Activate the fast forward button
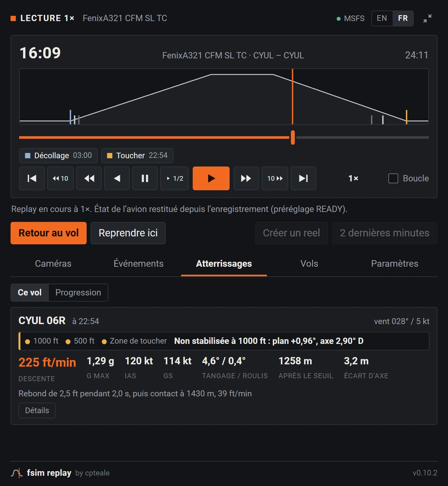The height and width of the screenshot is (486, 448). tap(246, 178)
